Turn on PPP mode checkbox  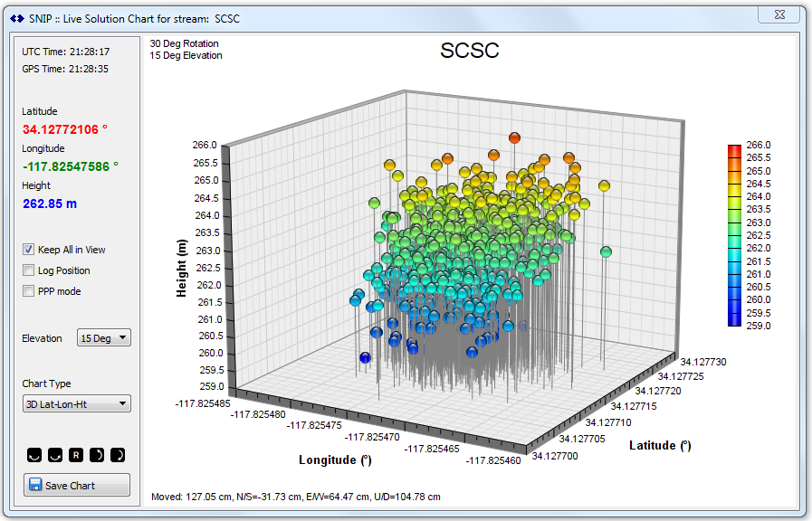[x=30, y=291]
